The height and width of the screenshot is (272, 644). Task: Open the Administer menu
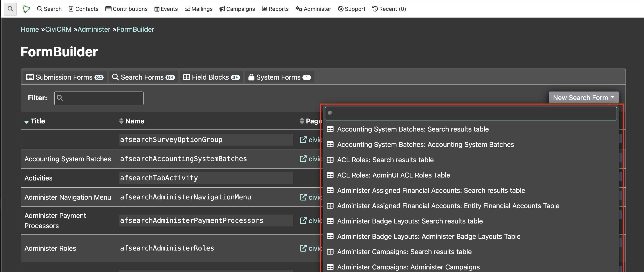click(313, 9)
